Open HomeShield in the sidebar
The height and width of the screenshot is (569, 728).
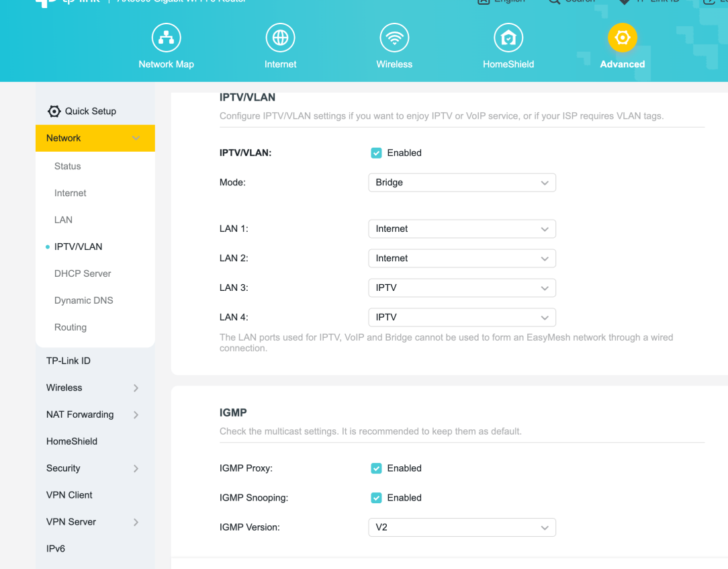pyautogui.click(x=72, y=441)
